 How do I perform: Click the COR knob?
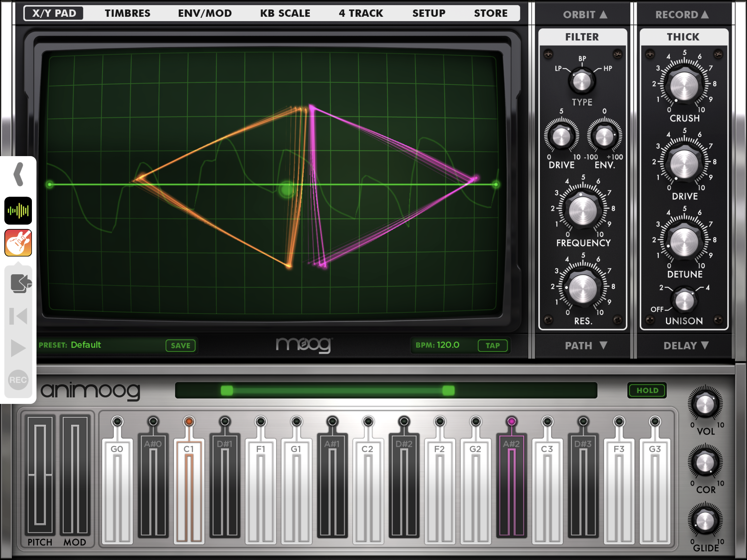(x=705, y=462)
